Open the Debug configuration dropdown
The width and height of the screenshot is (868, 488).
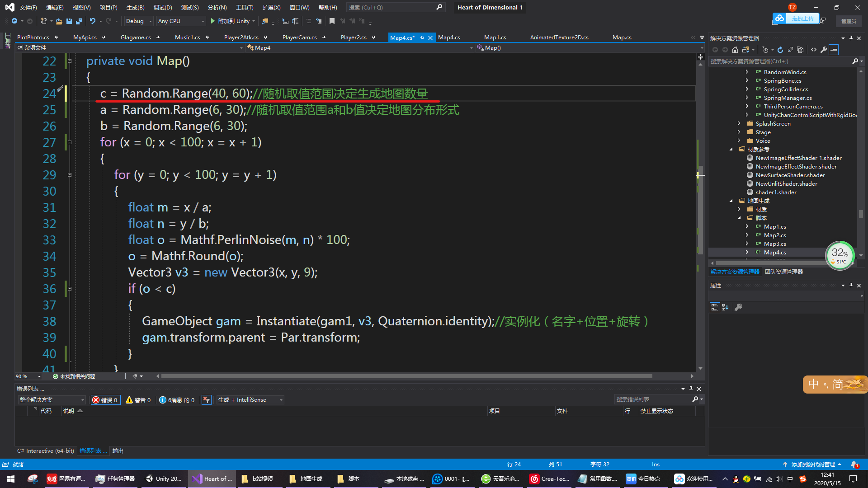pos(139,21)
